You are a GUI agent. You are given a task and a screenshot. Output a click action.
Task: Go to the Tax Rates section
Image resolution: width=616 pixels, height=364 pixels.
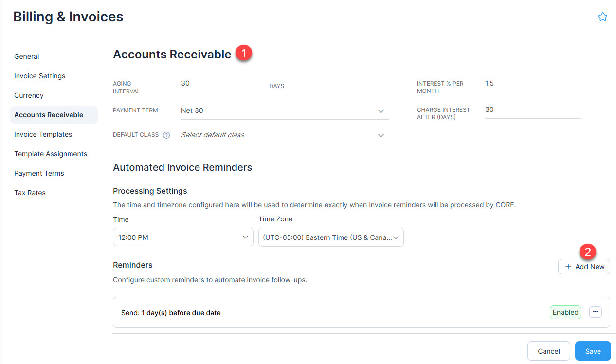click(30, 193)
